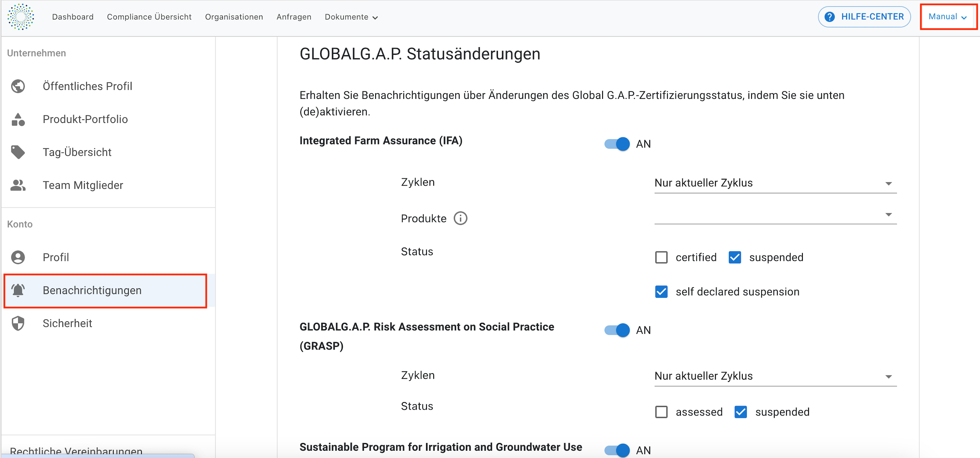The height and width of the screenshot is (458, 980).
Task: Click the 'Konto' sidebar section heading
Action: click(20, 224)
